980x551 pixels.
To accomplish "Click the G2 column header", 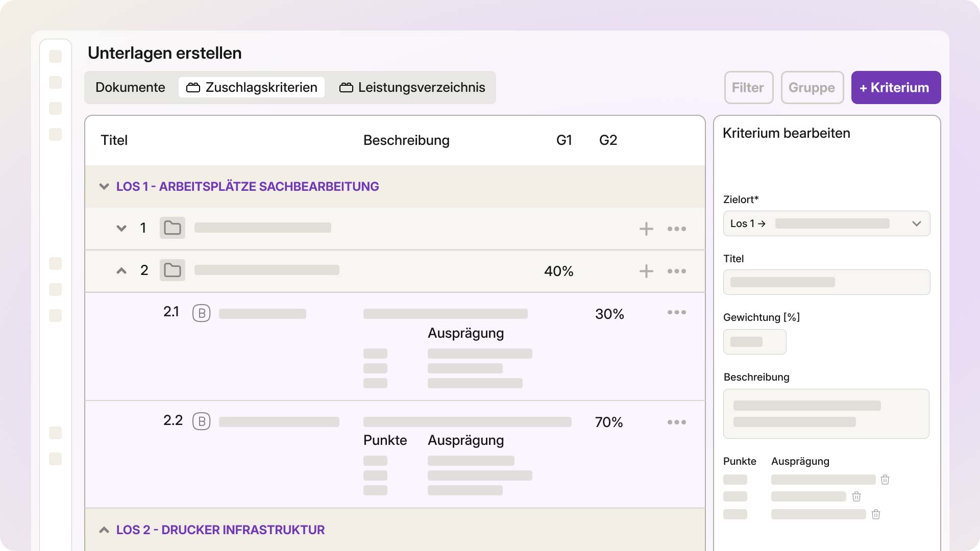I will (608, 140).
